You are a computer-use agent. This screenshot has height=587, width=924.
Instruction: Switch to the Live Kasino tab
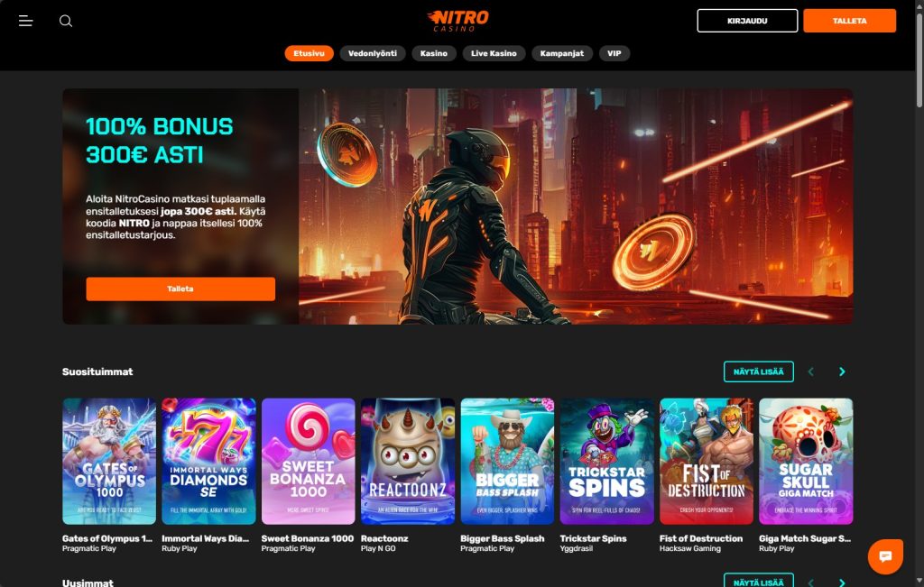coord(494,53)
